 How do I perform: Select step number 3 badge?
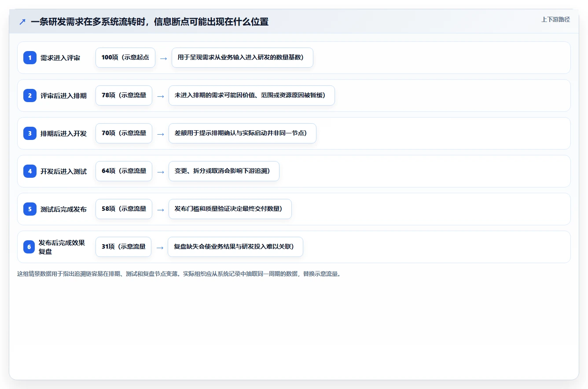coord(30,133)
